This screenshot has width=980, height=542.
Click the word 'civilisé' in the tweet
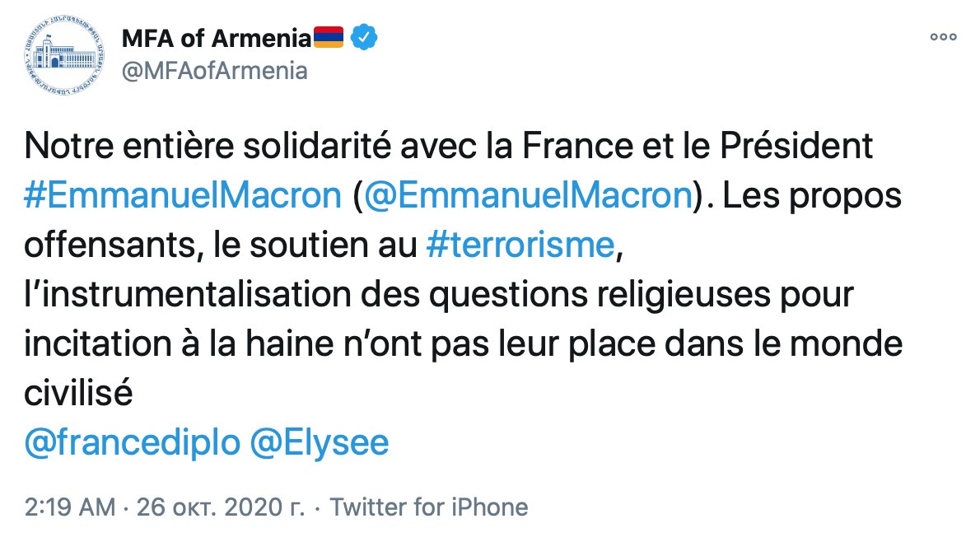pyautogui.click(x=78, y=394)
